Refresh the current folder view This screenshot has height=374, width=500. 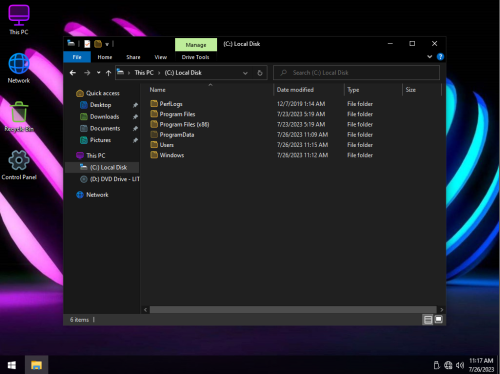(260, 73)
